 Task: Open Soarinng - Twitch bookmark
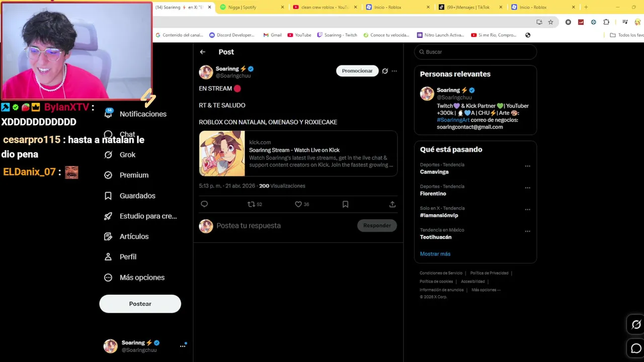click(337, 35)
